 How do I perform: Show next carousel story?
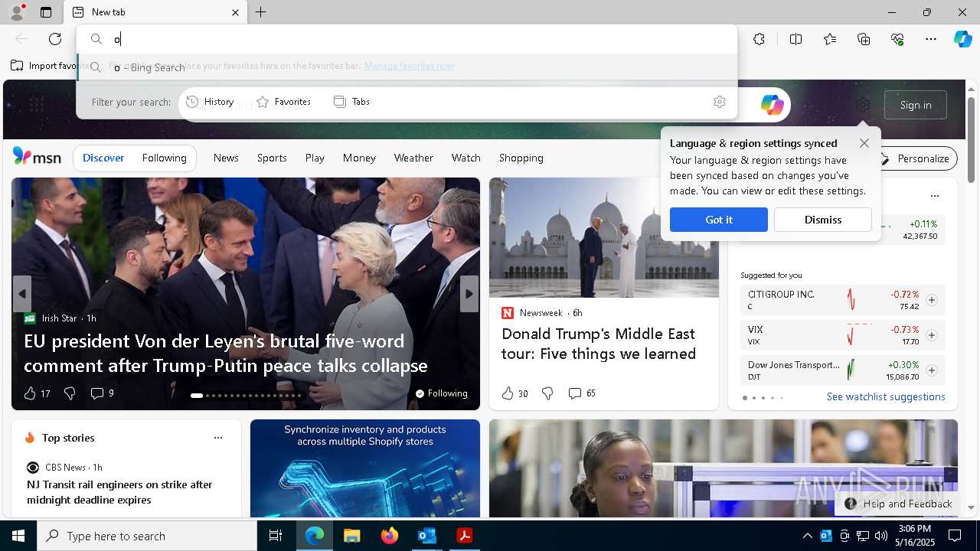(x=469, y=294)
